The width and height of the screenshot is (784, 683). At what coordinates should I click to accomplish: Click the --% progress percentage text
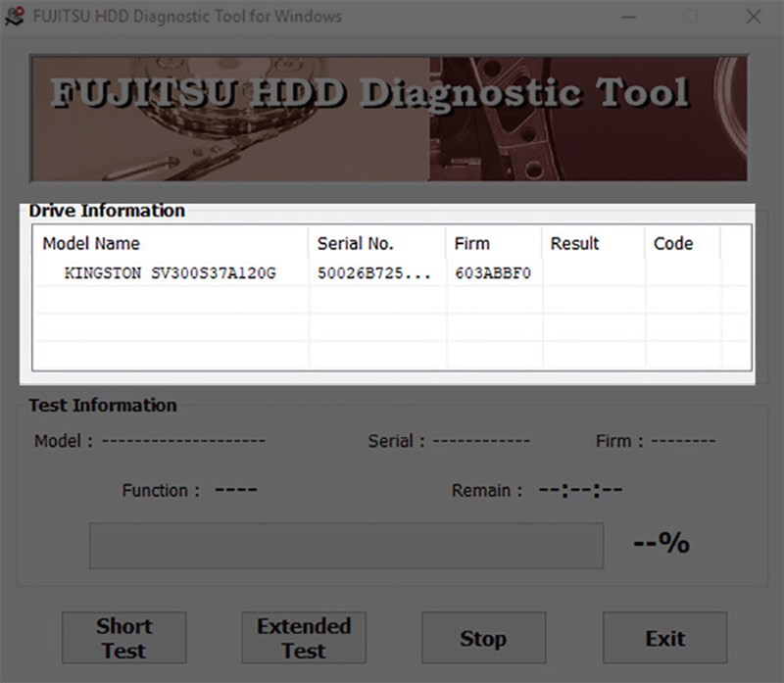tap(661, 543)
